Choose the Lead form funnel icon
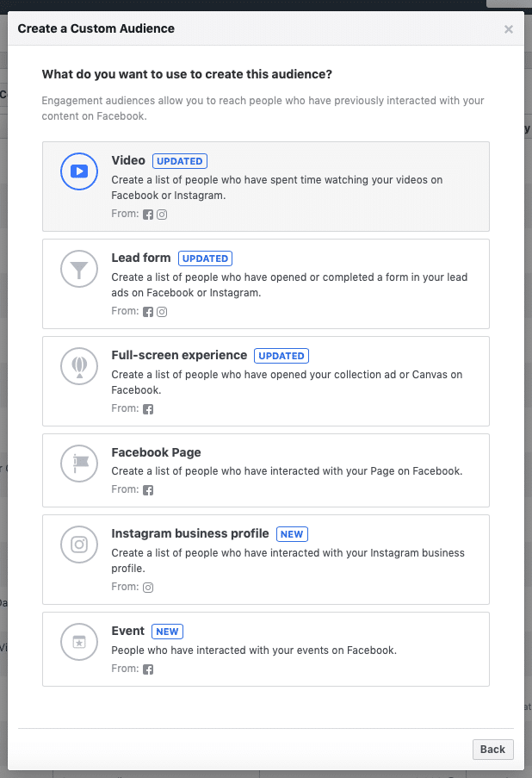This screenshot has height=778, width=532. 79,269
